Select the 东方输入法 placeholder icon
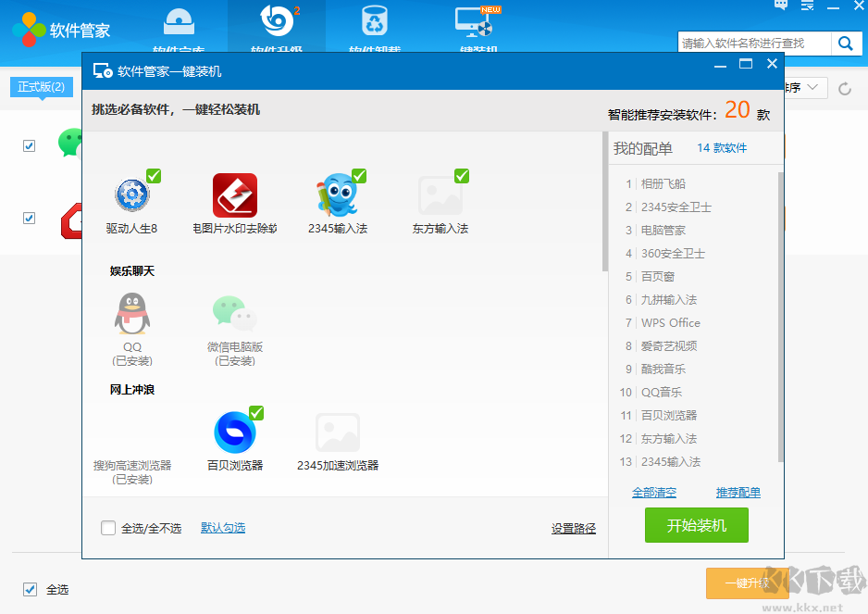Screen dimensions: 868x614 (x=440, y=195)
